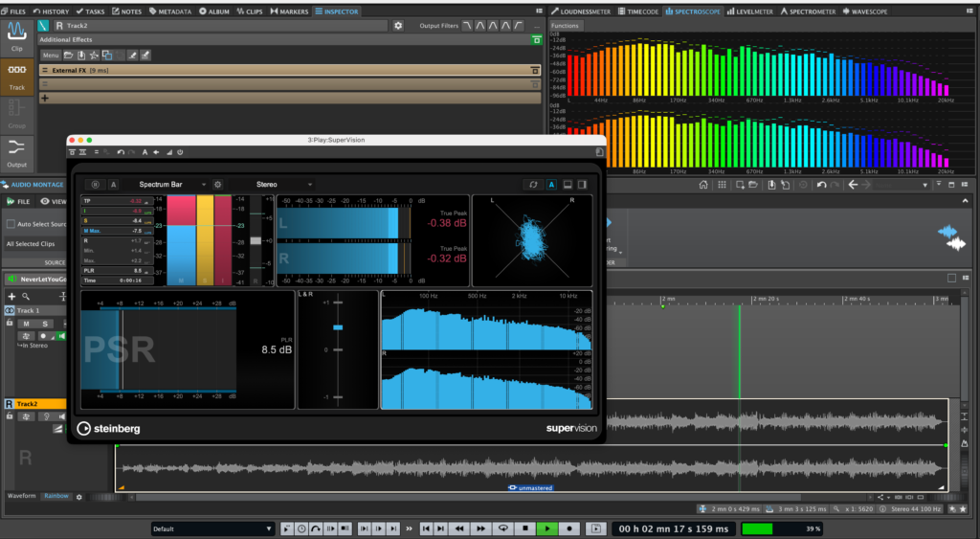Open the Metadata tab
This screenshot has width=980, height=539.
tap(170, 11)
